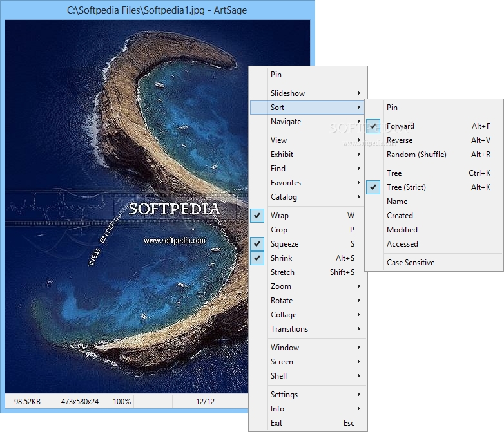
Task: Sort images by Modified date
Action: coord(434,230)
